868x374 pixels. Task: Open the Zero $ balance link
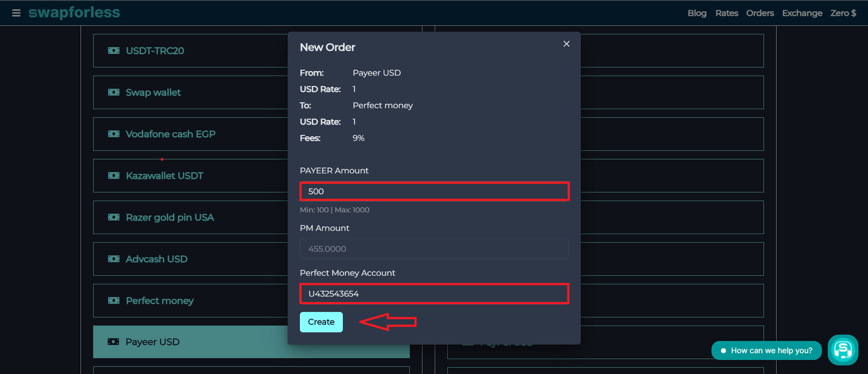click(843, 13)
